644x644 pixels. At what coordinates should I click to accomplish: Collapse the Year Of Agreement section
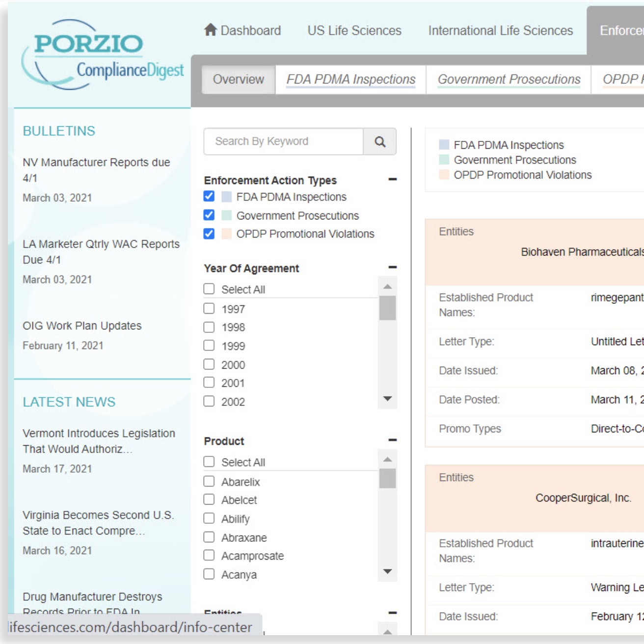tap(392, 268)
